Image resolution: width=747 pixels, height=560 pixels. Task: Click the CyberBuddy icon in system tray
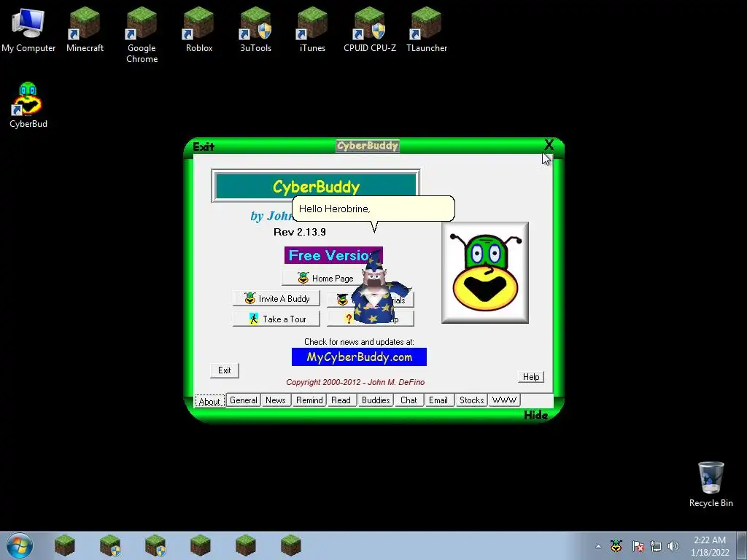tap(616, 545)
